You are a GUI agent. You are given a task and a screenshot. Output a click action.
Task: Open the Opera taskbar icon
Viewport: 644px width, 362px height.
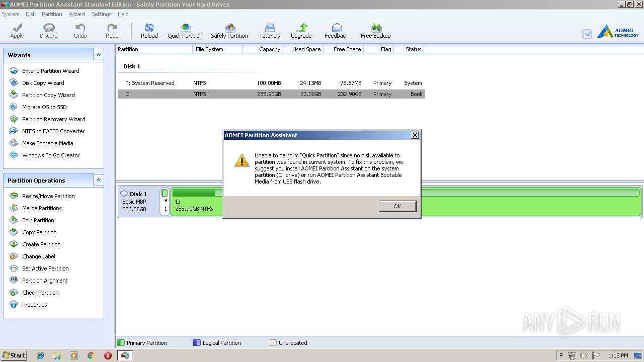[x=108, y=355]
